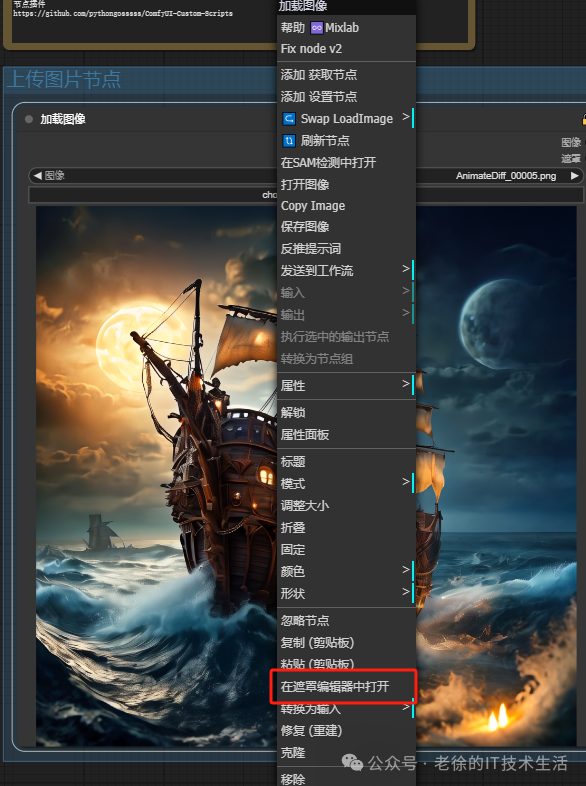Choose 反推提示词 option

click(x=346, y=249)
